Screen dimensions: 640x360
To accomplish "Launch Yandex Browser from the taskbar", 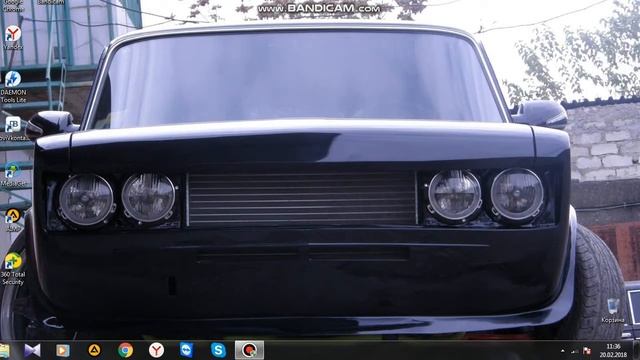I will pos(156,350).
